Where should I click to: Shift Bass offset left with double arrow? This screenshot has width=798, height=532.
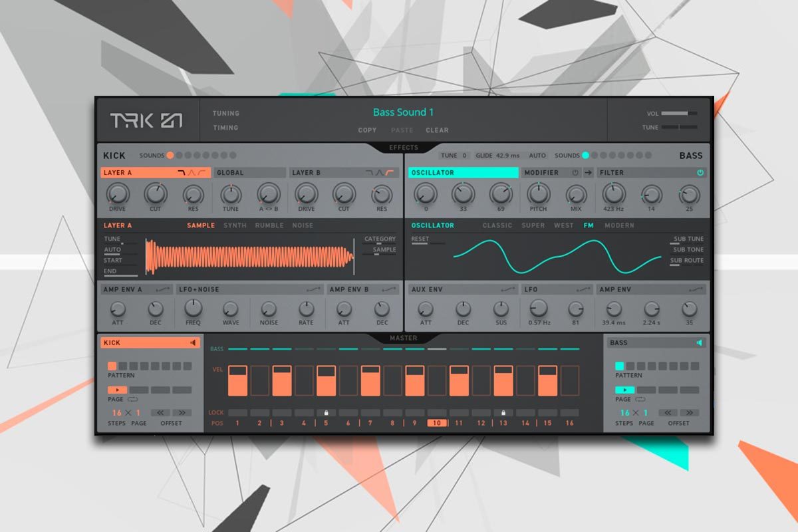668,413
